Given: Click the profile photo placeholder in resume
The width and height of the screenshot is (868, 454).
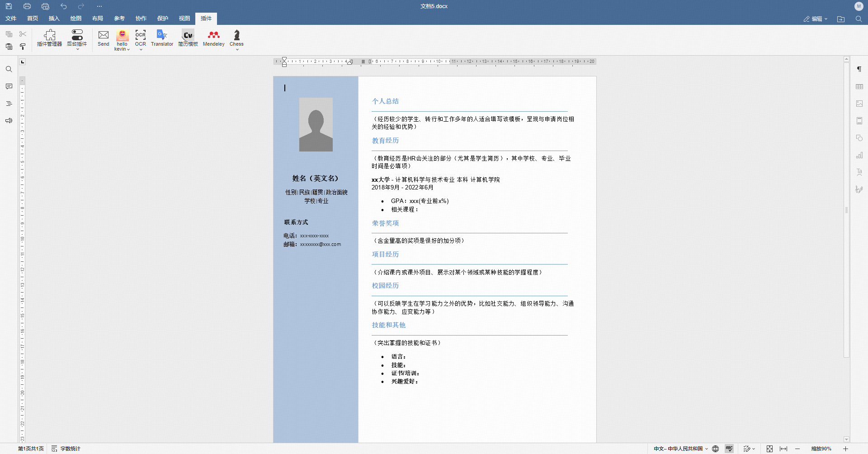Looking at the screenshot, I should 316,124.
